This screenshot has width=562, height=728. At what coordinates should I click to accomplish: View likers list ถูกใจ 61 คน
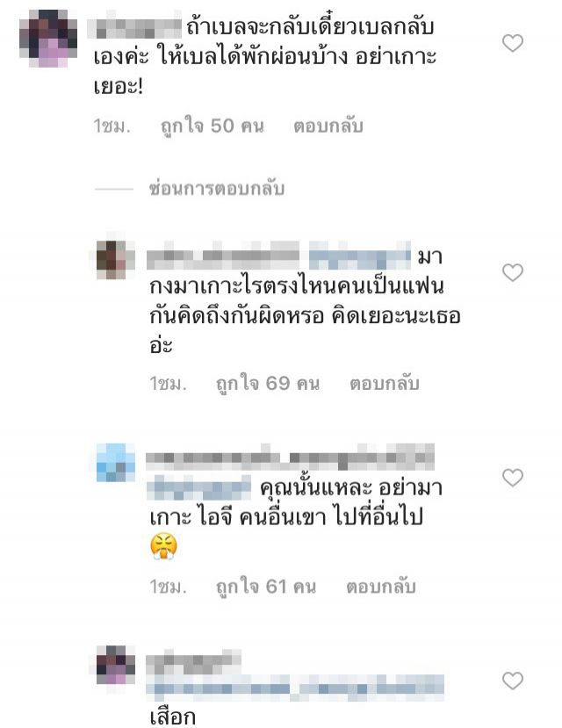[266, 587]
